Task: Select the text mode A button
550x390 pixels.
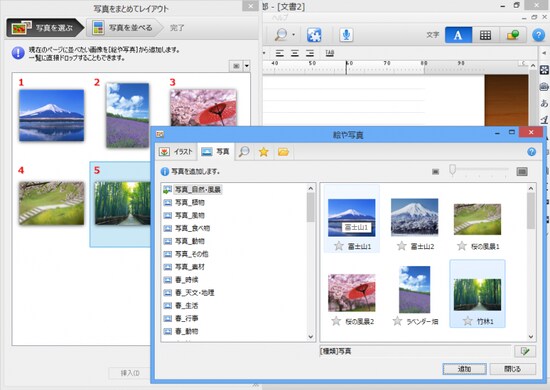Action: coord(458,35)
